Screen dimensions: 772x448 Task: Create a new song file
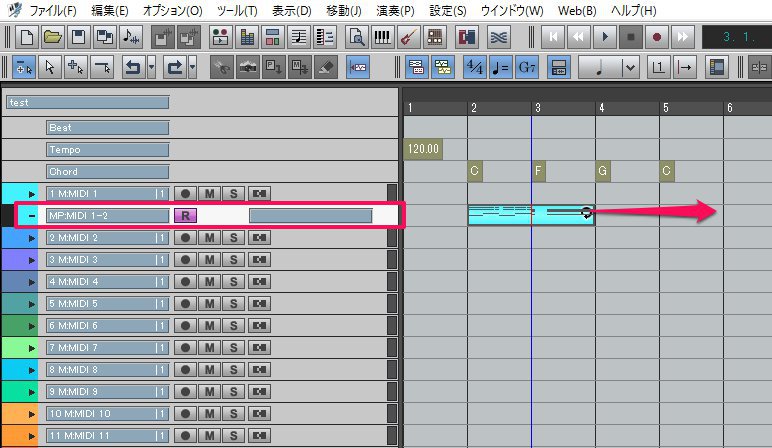[x=27, y=37]
